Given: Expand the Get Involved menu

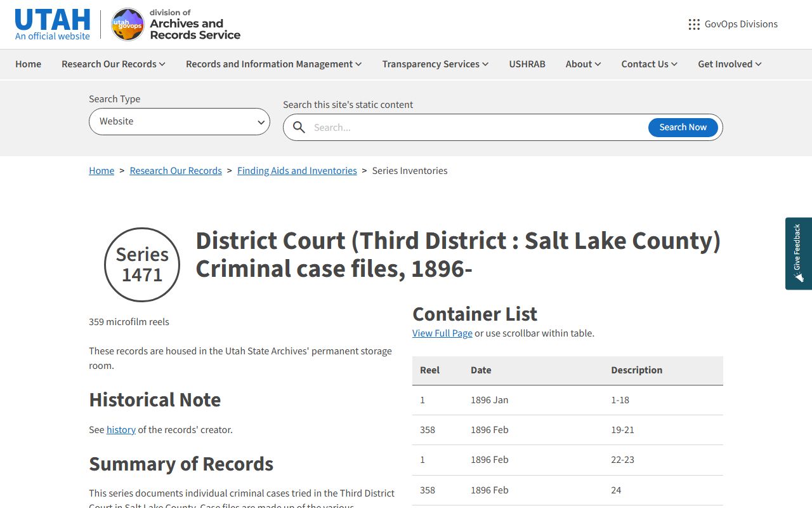Looking at the screenshot, I should 730,64.
